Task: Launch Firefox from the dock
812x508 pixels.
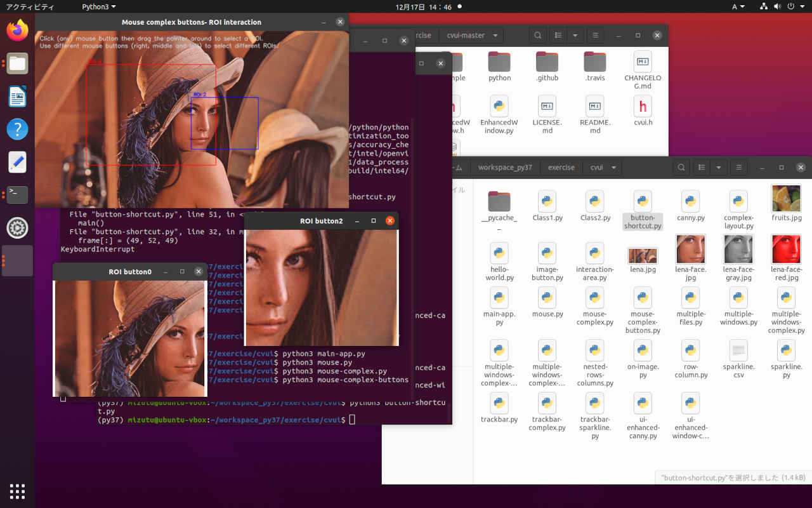Action: click(x=17, y=30)
